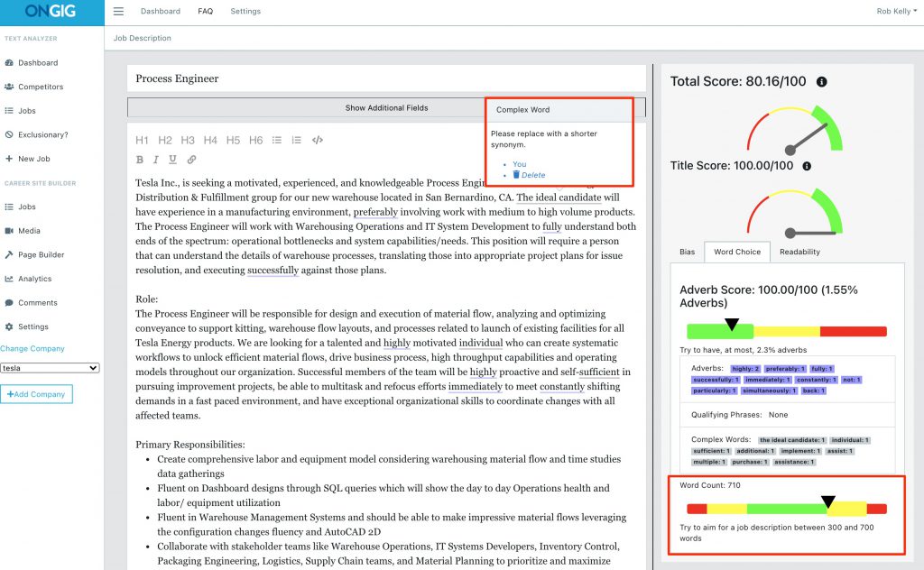The width and height of the screenshot is (924, 570).
Task: Toggle underline formatting
Action: (172, 160)
